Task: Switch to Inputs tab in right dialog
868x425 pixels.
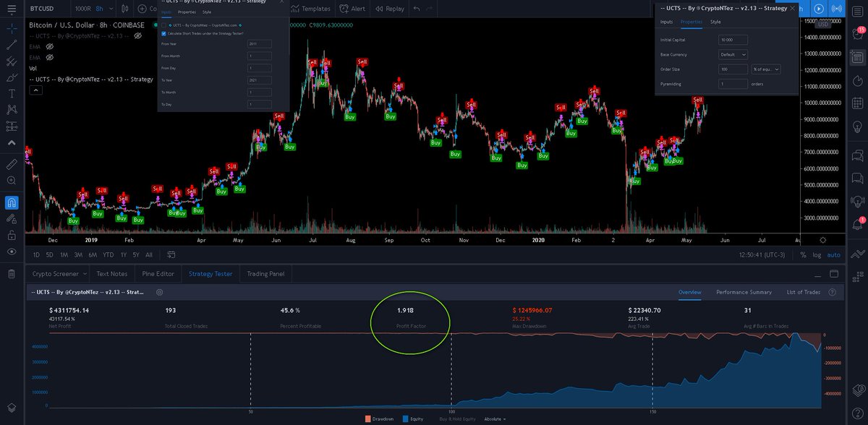Action: coord(666,22)
